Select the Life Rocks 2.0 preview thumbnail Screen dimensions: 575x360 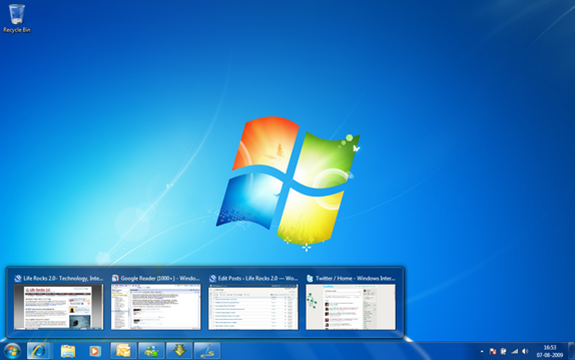pos(59,302)
